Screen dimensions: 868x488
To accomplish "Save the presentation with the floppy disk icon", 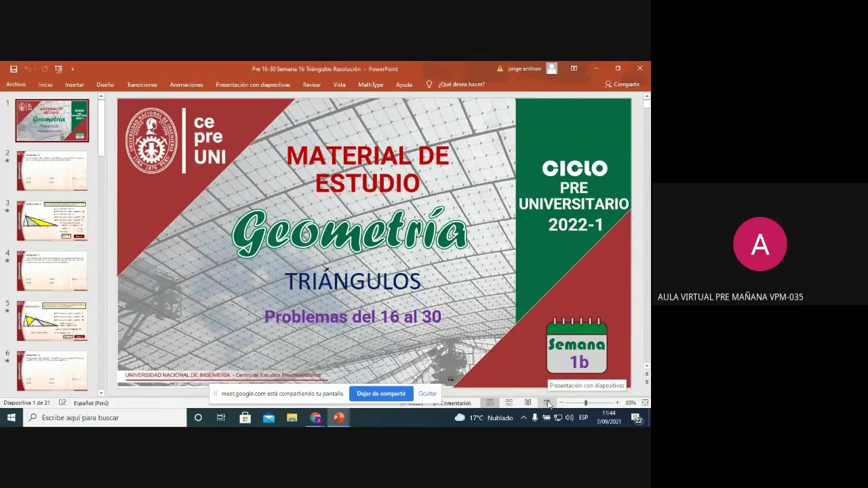I will click(x=14, y=68).
